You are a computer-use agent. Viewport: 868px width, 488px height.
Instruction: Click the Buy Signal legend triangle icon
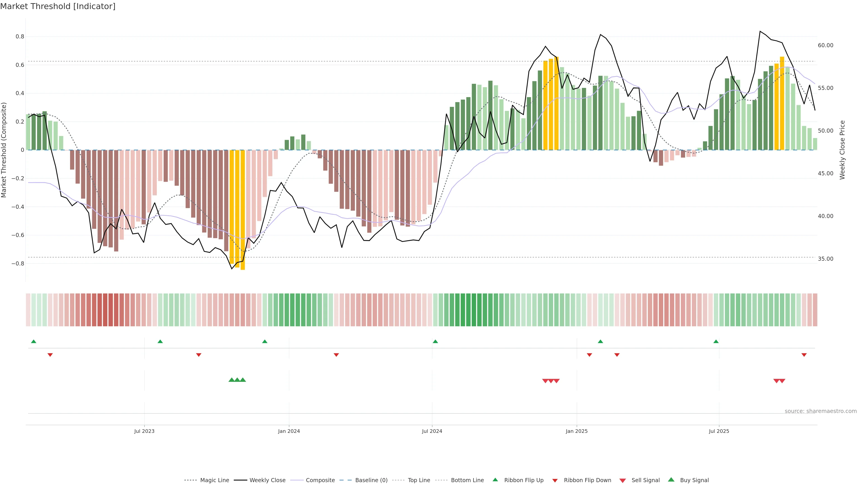coord(671,480)
